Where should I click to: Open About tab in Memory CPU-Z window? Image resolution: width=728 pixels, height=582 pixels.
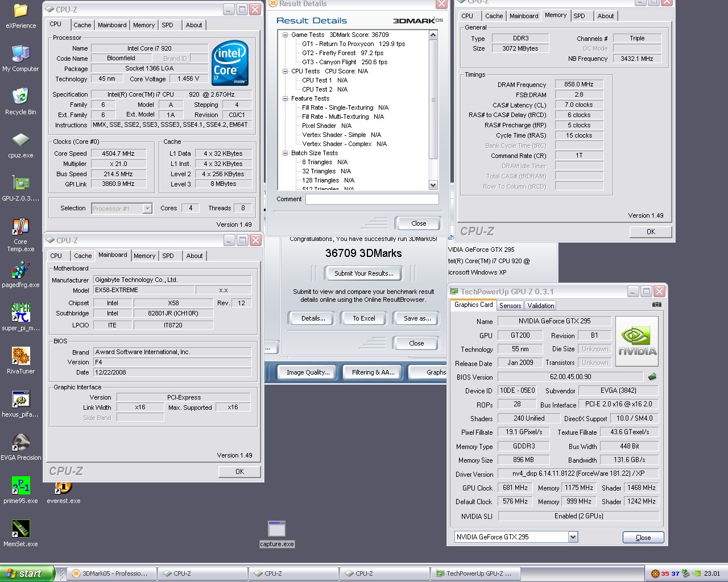[x=605, y=16]
